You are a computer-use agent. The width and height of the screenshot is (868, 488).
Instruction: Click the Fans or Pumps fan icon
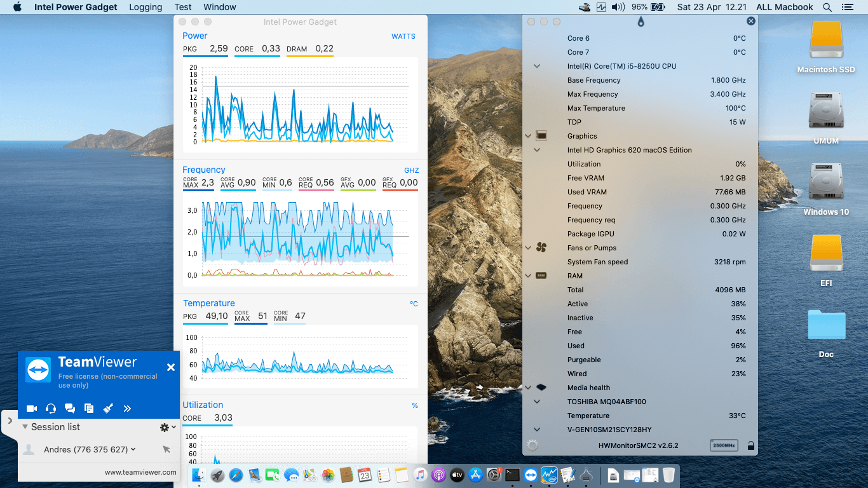coord(541,248)
